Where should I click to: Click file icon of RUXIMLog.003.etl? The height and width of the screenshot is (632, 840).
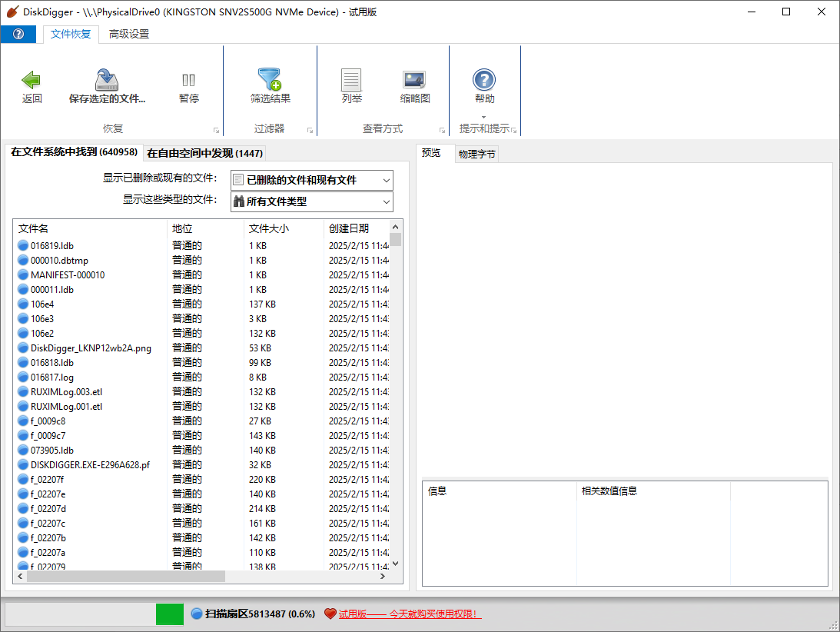tap(23, 392)
